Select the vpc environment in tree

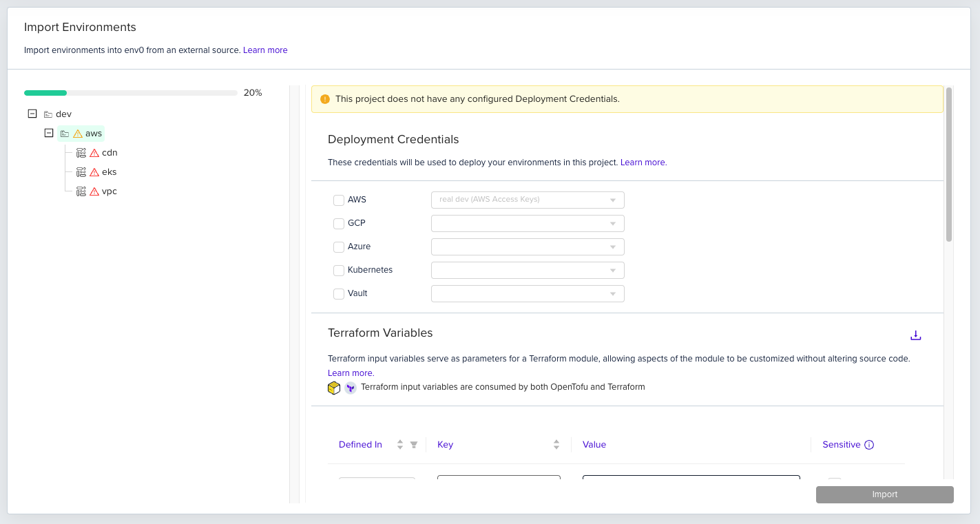(110, 191)
